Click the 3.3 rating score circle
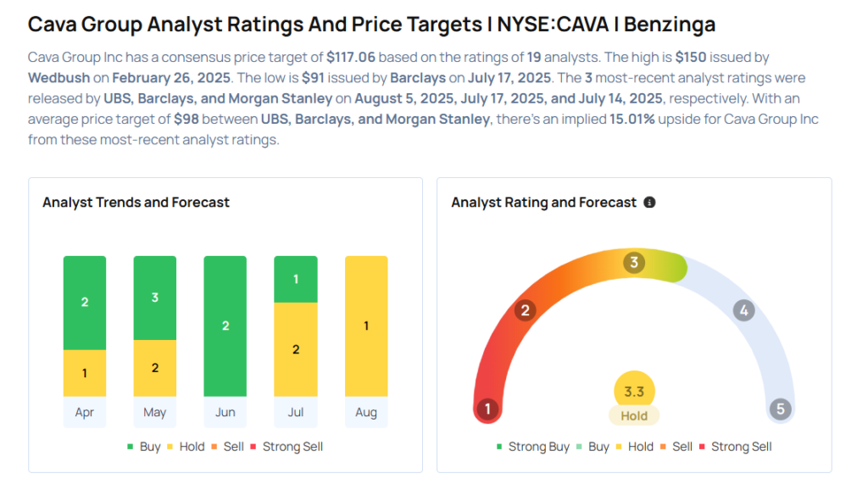 pos(634,392)
